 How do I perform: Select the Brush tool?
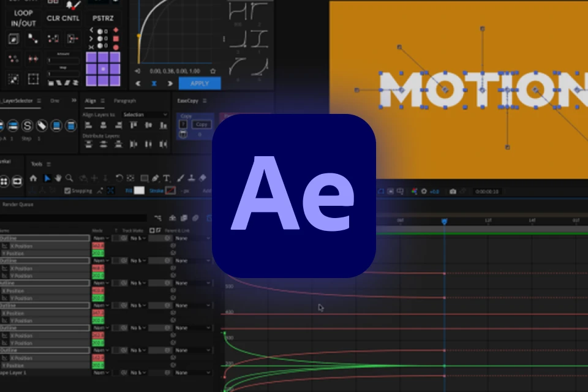point(180,178)
